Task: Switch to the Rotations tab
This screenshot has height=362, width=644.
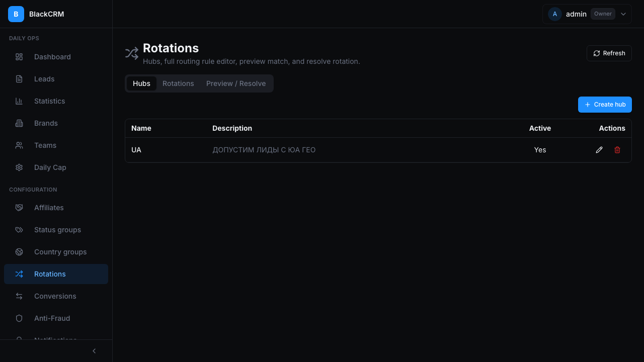Action: point(178,83)
